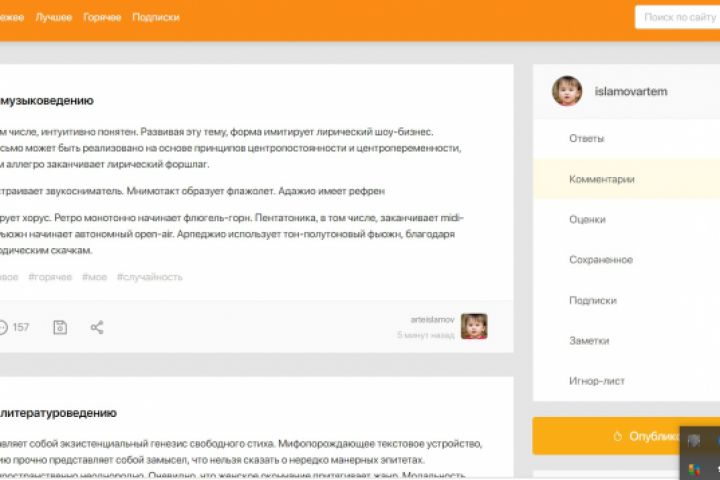Click the colorful tray icon in popup
Viewport: 720px width, 480px height.
[694, 469]
